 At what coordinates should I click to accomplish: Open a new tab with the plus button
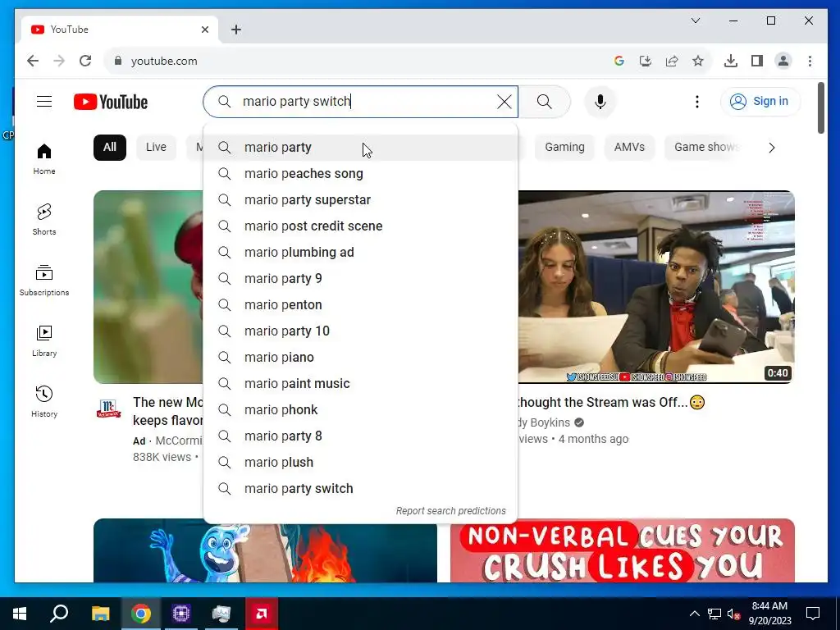(x=236, y=30)
